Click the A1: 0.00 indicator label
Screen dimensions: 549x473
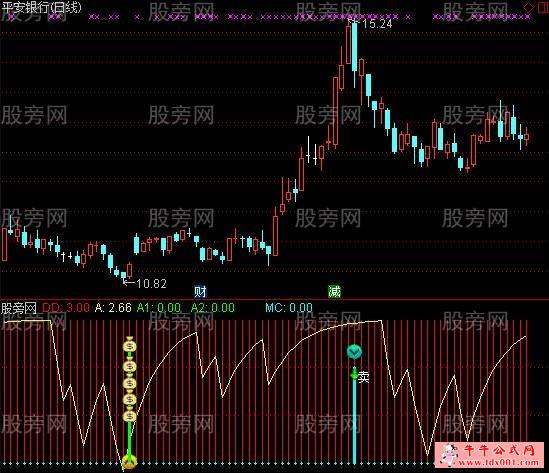coord(159,308)
